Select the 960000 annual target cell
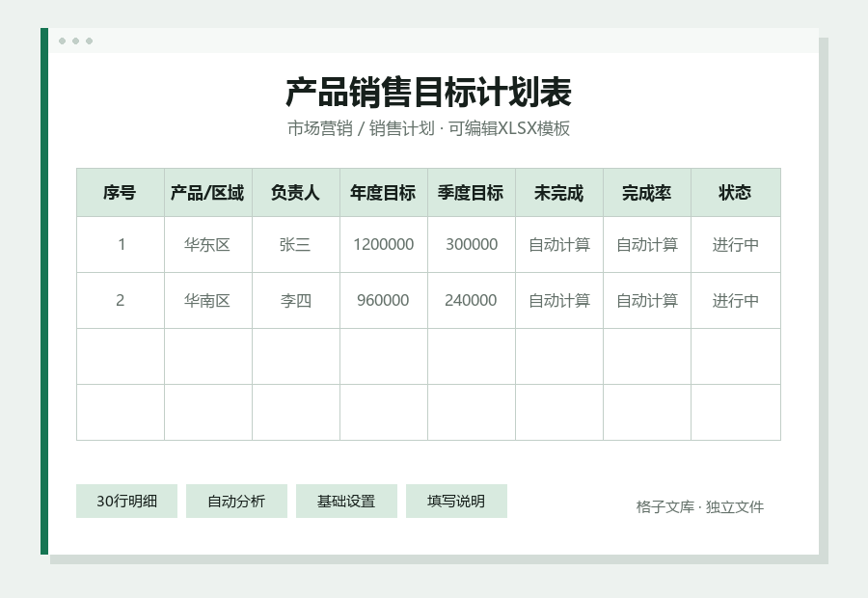This screenshot has width=868, height=598. click(x=384, y=301)
